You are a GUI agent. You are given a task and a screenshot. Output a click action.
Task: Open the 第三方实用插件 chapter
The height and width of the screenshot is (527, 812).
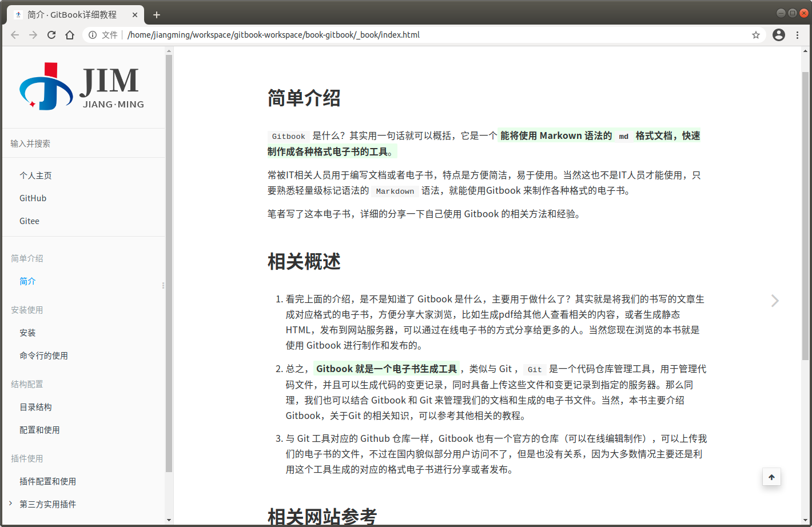pyautogui.click(x=47, y=504)
